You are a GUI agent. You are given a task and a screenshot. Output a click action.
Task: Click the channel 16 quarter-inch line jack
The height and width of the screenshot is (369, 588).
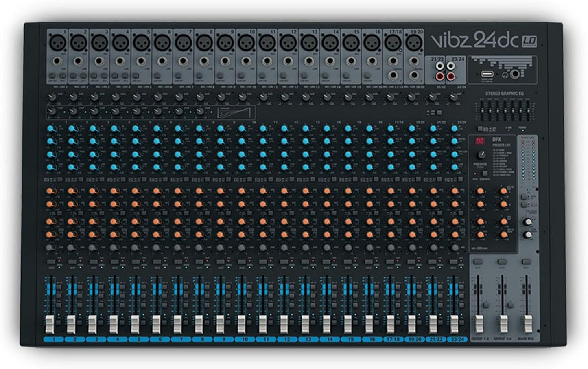[372, 61]
